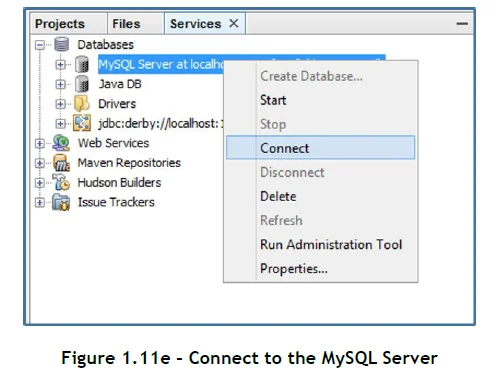501x378 pixels.
Task: Select Connect in the context menu
Action: pos(321,147)
